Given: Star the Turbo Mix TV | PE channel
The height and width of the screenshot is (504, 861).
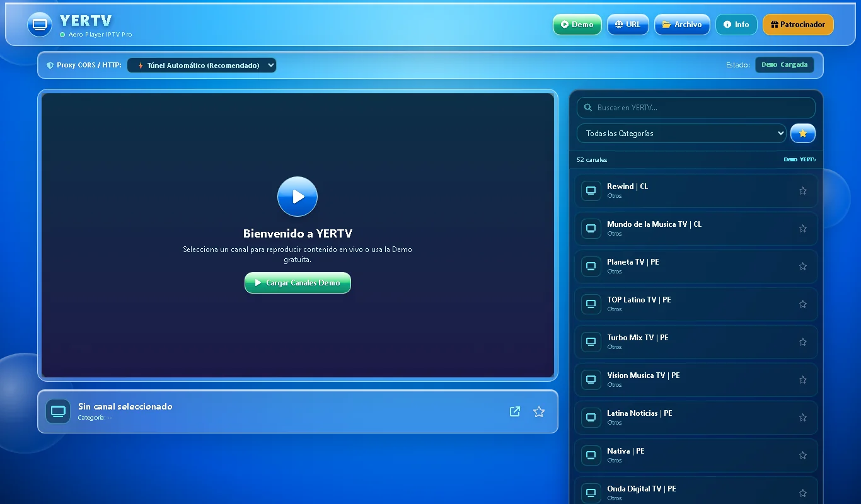Looking at the screenshot, I should point(803,342).
